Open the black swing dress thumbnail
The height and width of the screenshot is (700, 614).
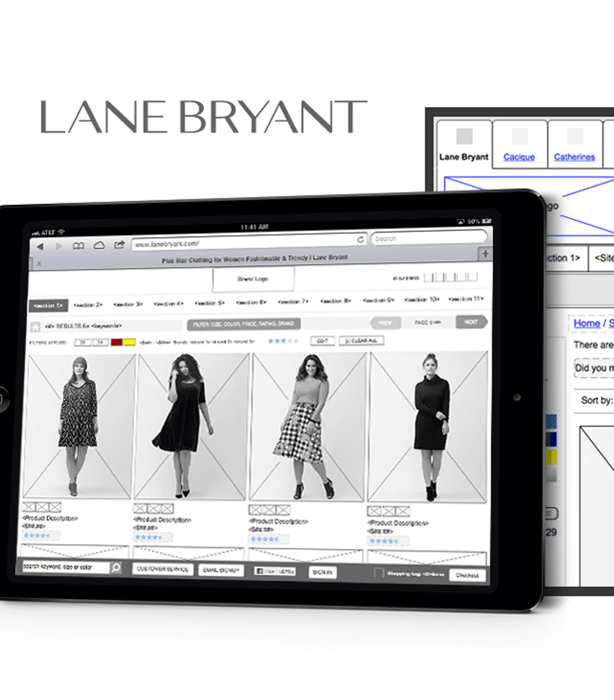click(191, 427)
